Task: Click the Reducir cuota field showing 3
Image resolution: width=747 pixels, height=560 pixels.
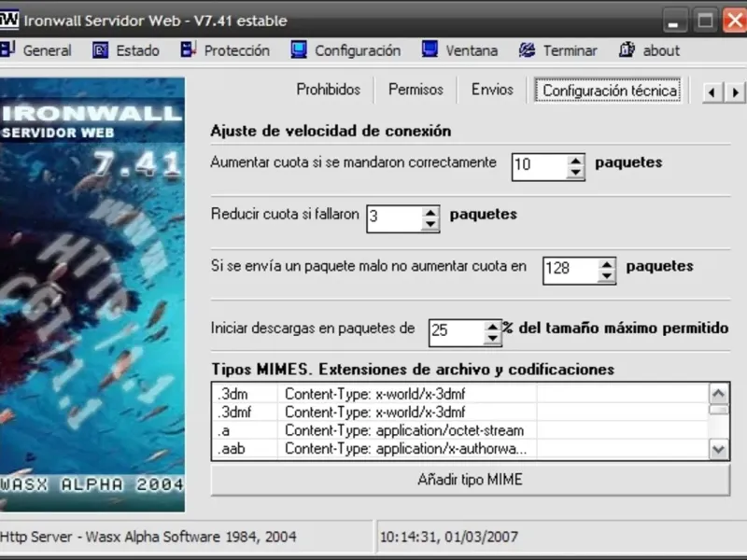Action: click(394, 218)
